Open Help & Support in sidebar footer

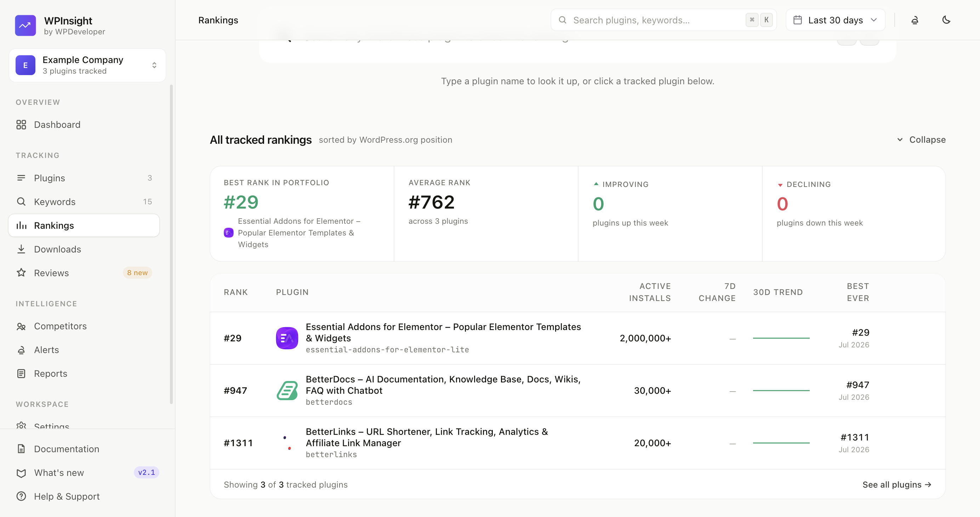(x=87, y=496)
